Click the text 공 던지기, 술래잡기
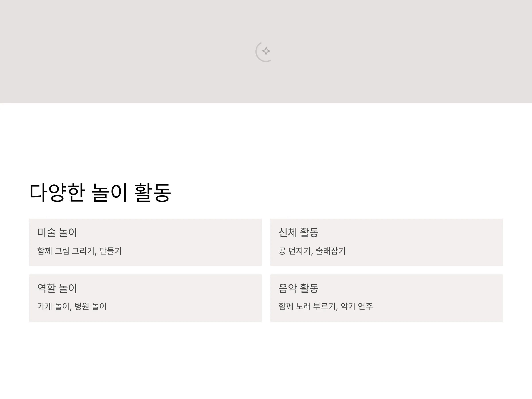The height and width of the screenshot is (399, 532). 312,251
